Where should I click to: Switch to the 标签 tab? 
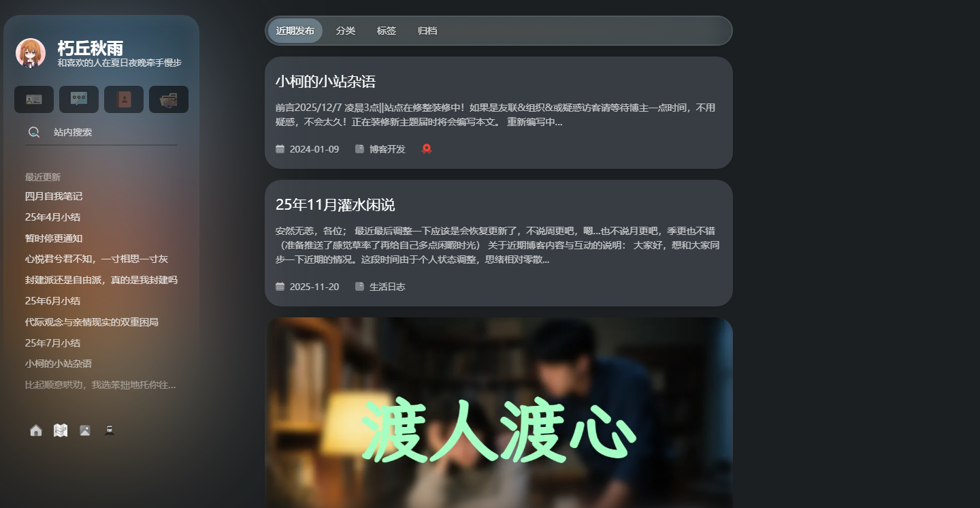click(387, 31)
